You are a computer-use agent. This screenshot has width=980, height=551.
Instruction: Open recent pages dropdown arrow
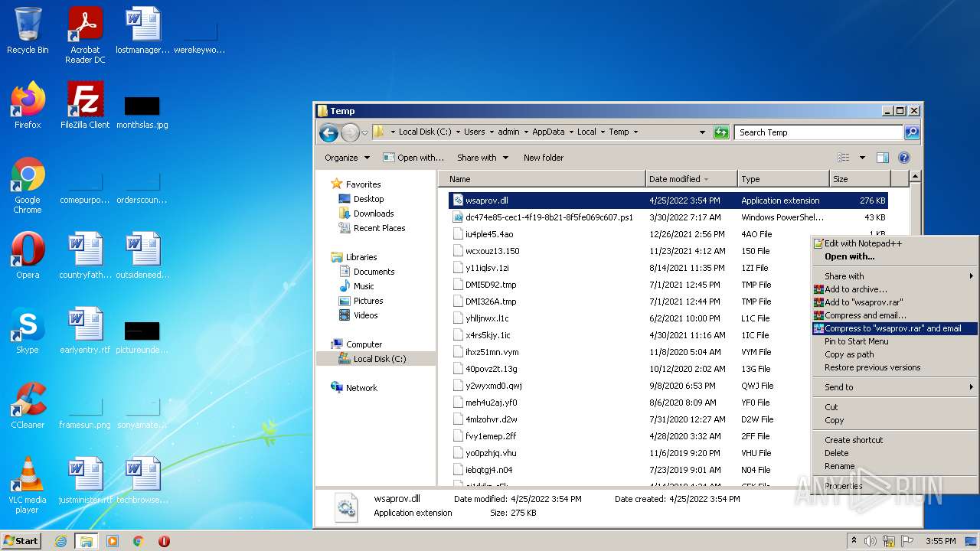(x=364, y=132)
